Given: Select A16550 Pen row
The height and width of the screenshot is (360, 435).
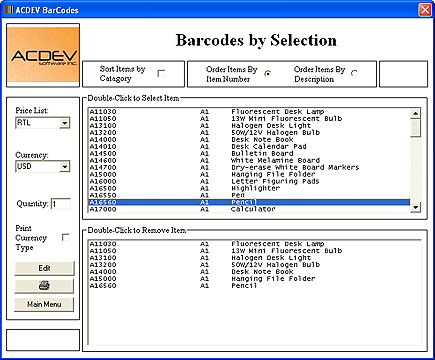Looking at the screenshot, I should pyautogui.click(x=249, y=195).
